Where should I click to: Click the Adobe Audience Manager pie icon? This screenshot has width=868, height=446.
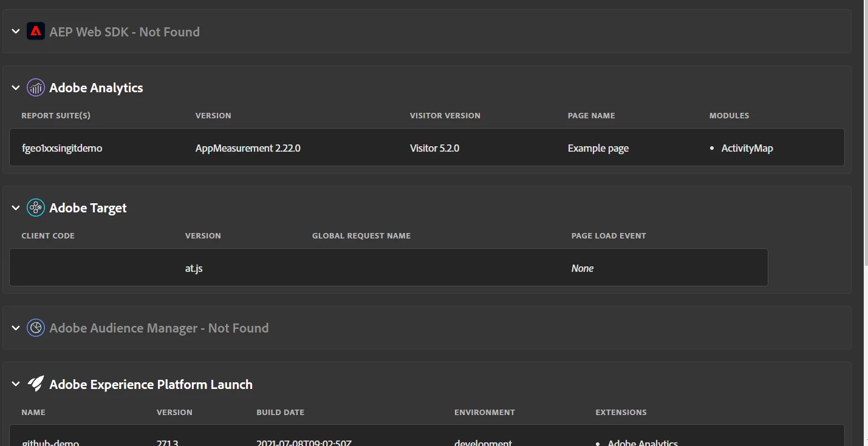tap(36, 328)
